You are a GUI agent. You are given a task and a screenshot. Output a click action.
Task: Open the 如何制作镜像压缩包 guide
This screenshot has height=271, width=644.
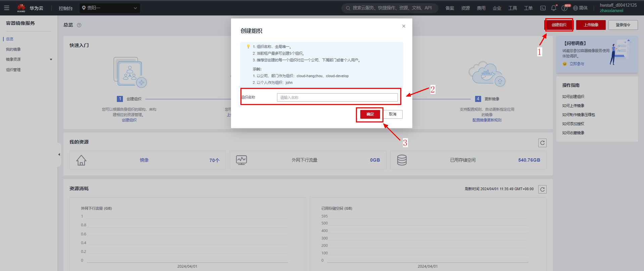(579, 115)
